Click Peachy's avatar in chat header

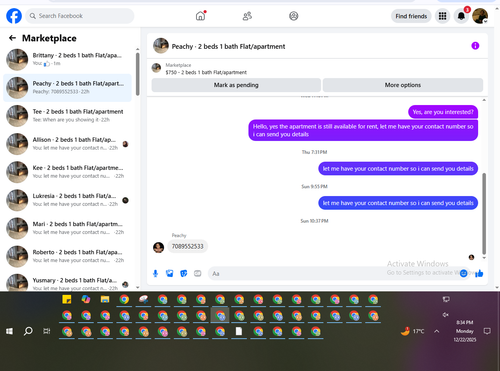point(161,46)
